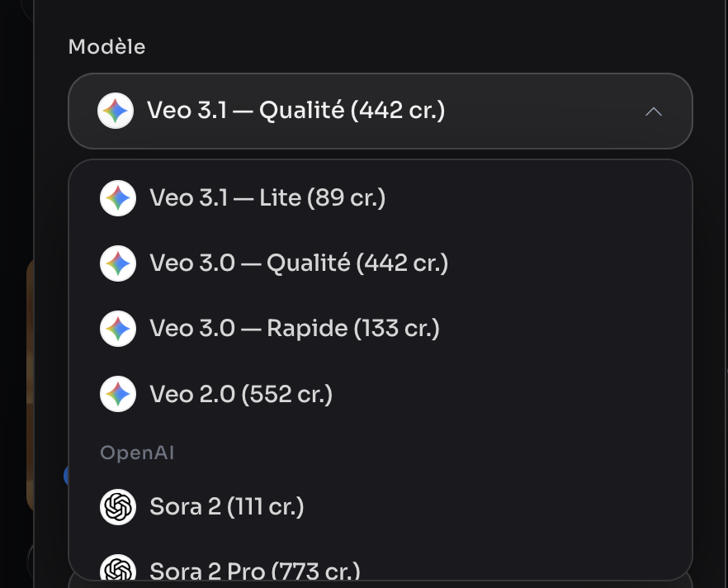728x588 pixels.
Task: Click the OpenAI group header label
Action: tap(137, 453)
